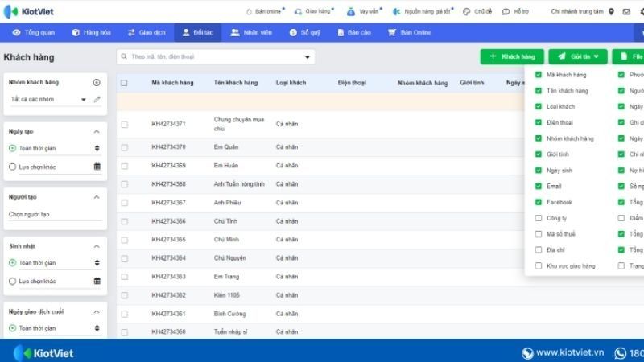Image resolution: width=644 pixels, height=362 pixels.
Task: Open the calendar icon under Ngày tạo
Action: 97,167
